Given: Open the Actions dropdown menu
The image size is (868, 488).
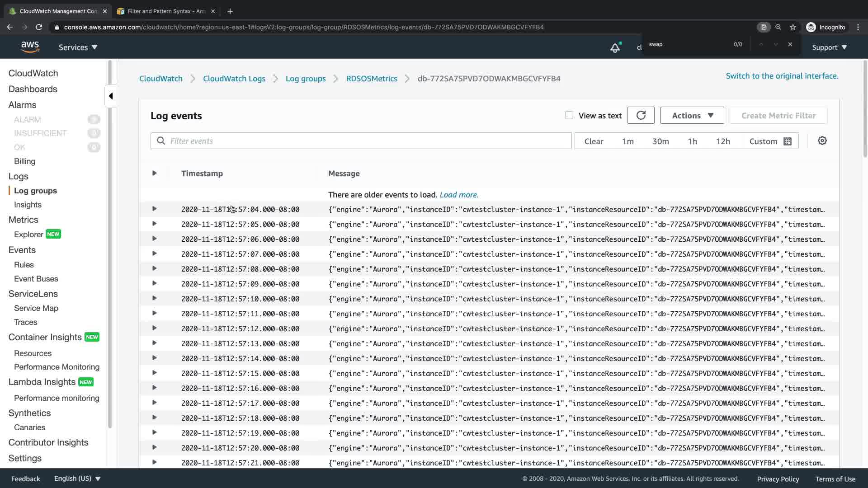Looking at the screenshot, I should pos(692,116).
